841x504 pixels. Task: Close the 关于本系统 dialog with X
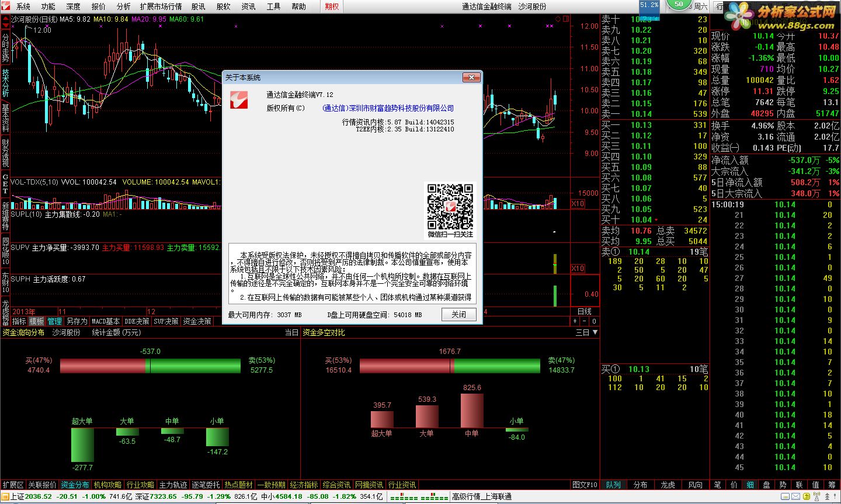(x=471, y=77)
